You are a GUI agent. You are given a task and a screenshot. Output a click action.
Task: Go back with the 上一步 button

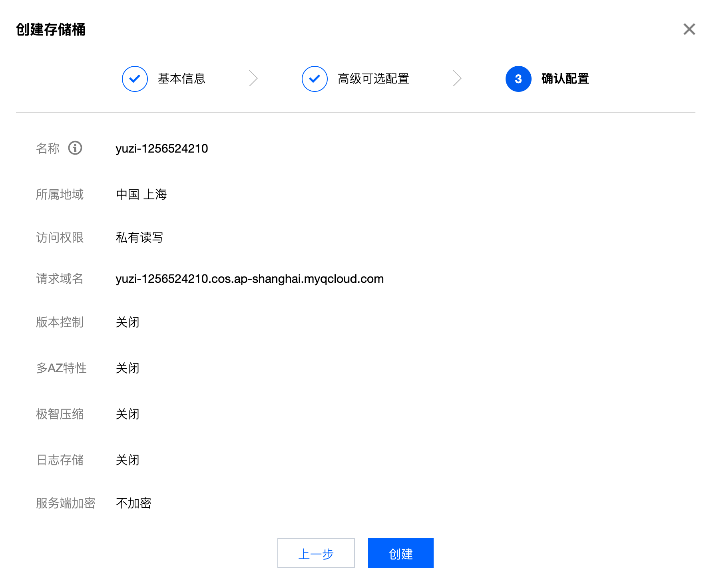click(316, 553)
